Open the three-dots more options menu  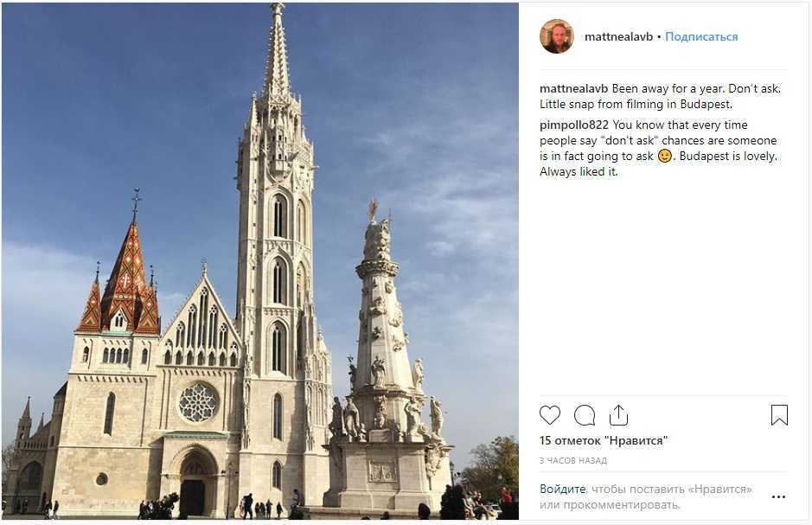tap(778, 497)
